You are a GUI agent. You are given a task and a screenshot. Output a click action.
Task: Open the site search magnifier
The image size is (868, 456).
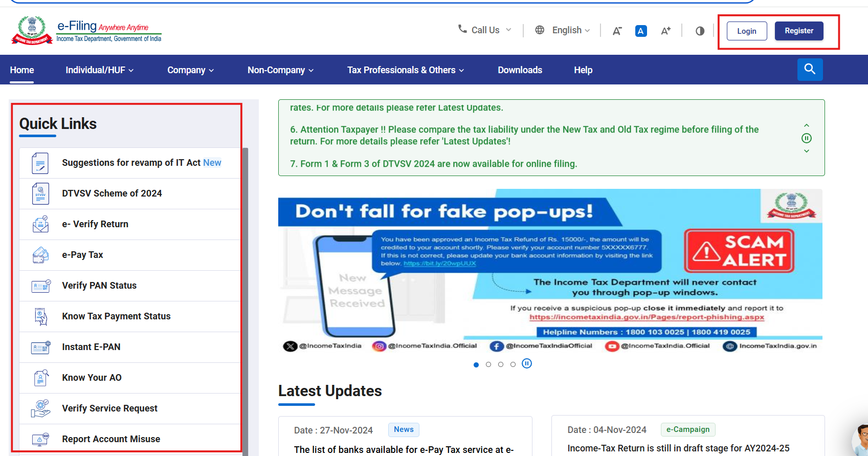[x=810, y=69]
